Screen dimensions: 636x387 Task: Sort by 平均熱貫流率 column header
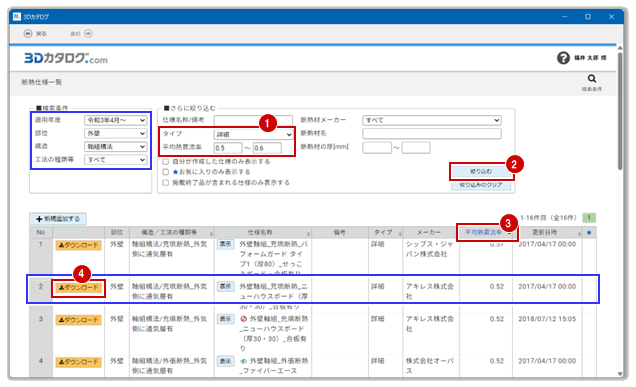486,232
